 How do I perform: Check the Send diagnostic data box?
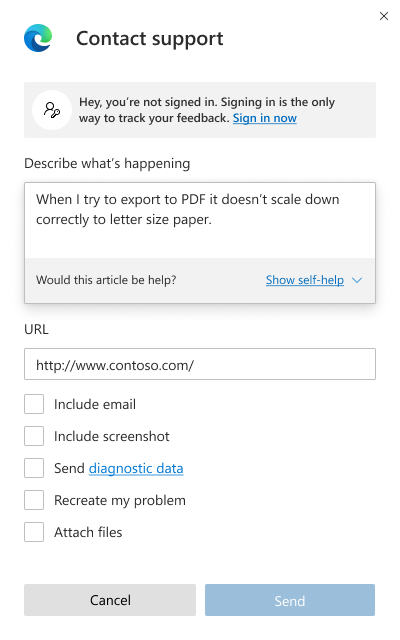[x=34, y=468]
